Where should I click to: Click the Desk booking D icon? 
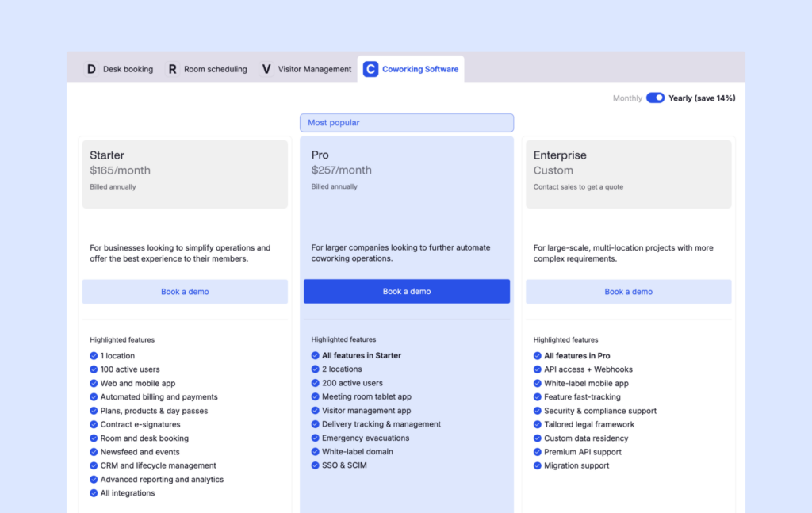point(91,69)
